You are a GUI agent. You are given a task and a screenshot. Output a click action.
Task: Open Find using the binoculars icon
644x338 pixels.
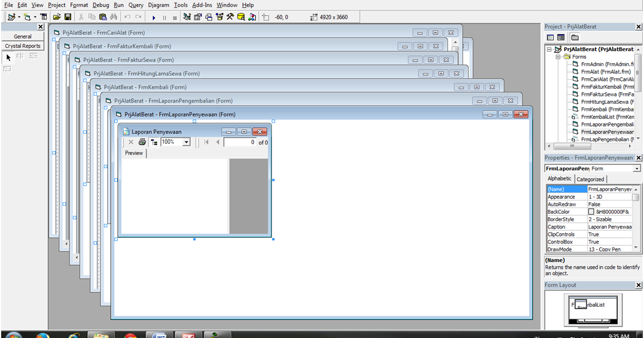pyautogui.click(x=115, y=17)
